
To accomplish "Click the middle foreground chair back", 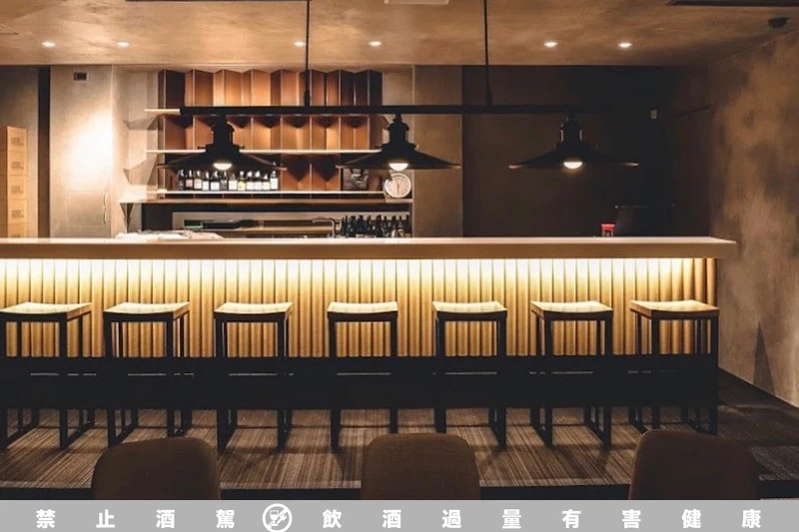I will pos(419,467).
